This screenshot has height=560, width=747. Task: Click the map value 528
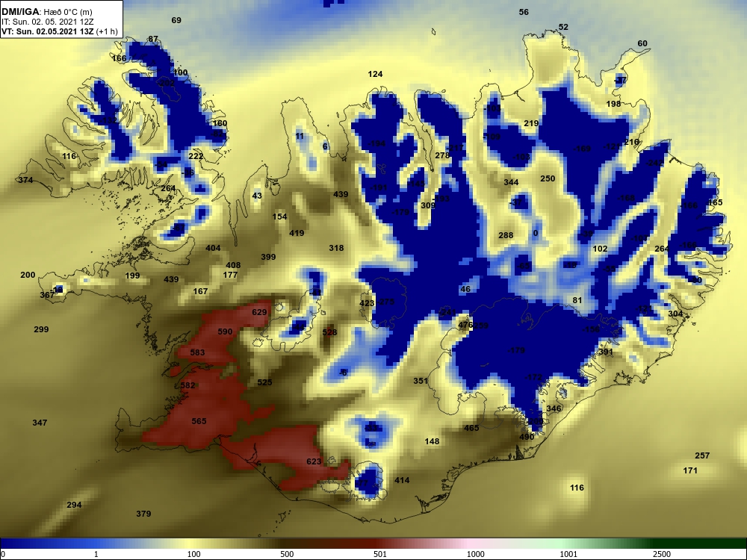point(329,332)
